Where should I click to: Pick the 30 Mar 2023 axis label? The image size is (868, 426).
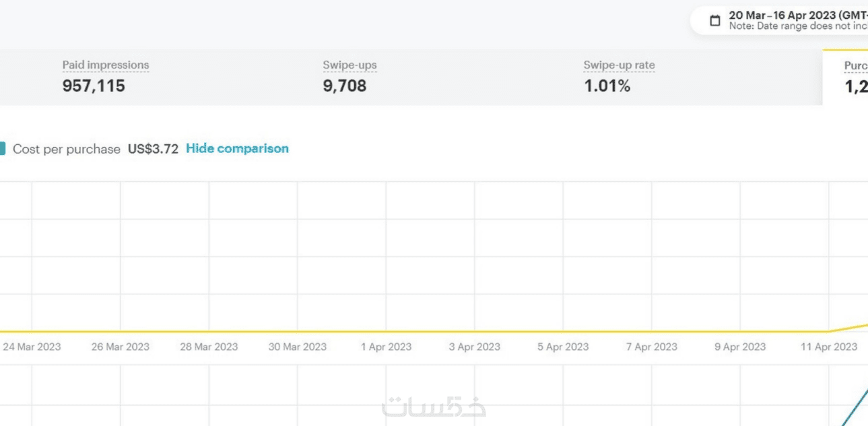tap(298, 347)
